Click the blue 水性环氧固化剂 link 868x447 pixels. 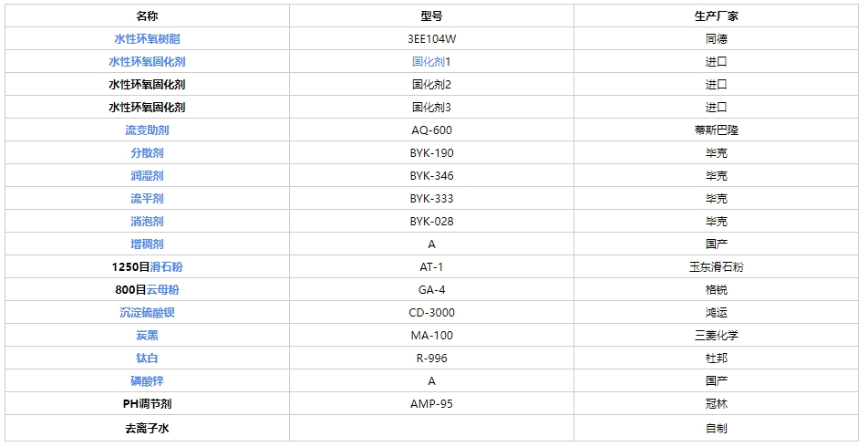pos(147,61)
